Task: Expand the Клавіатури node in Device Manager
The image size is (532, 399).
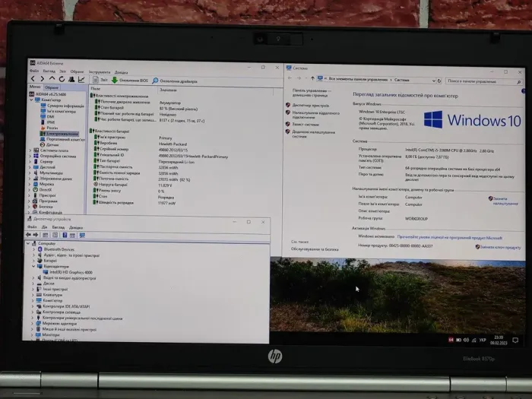Action: click(x=32, y=295)
